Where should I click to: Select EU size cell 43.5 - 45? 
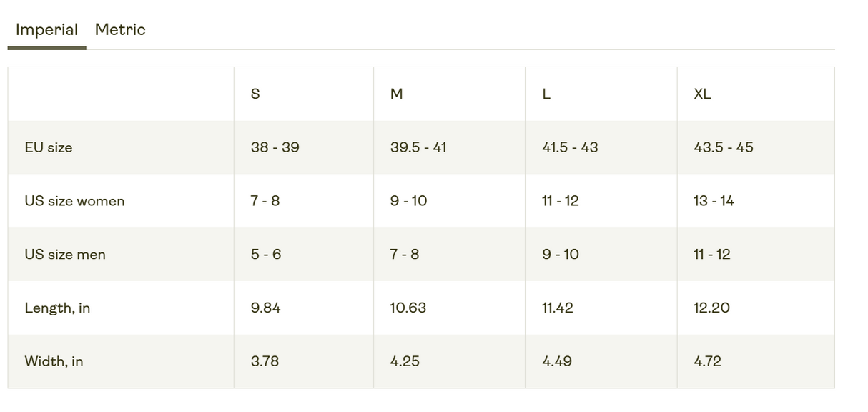tap(724, 147)
